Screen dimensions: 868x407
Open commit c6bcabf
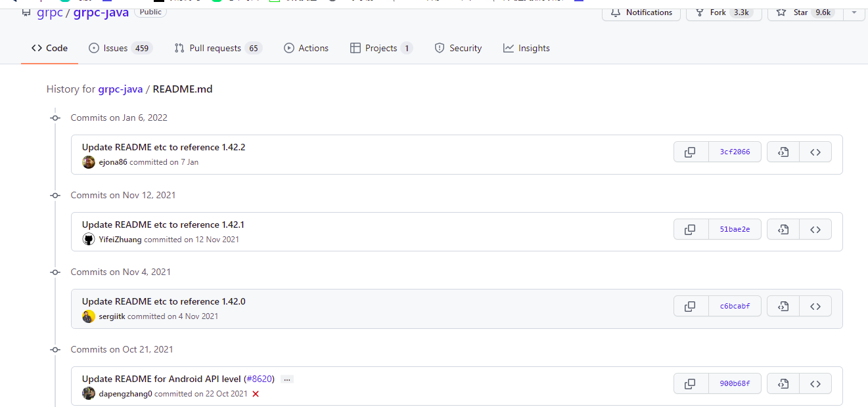point(735,307)
